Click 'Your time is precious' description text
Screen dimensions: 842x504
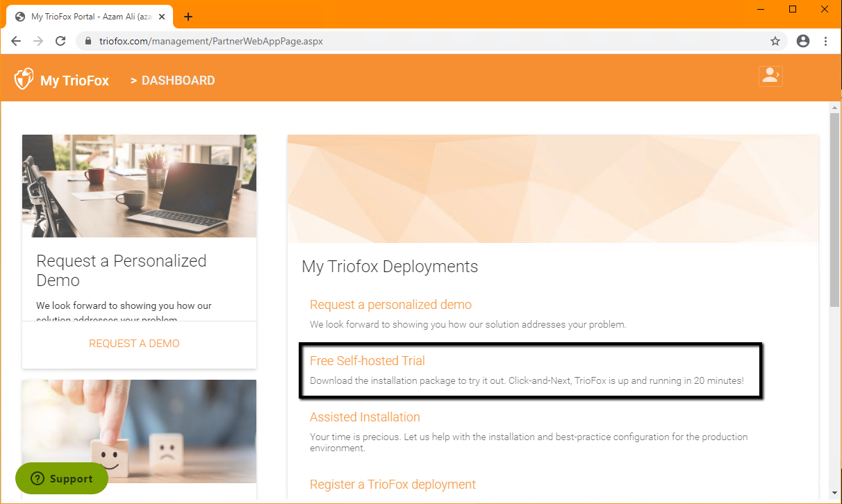[x=529, y=443]
